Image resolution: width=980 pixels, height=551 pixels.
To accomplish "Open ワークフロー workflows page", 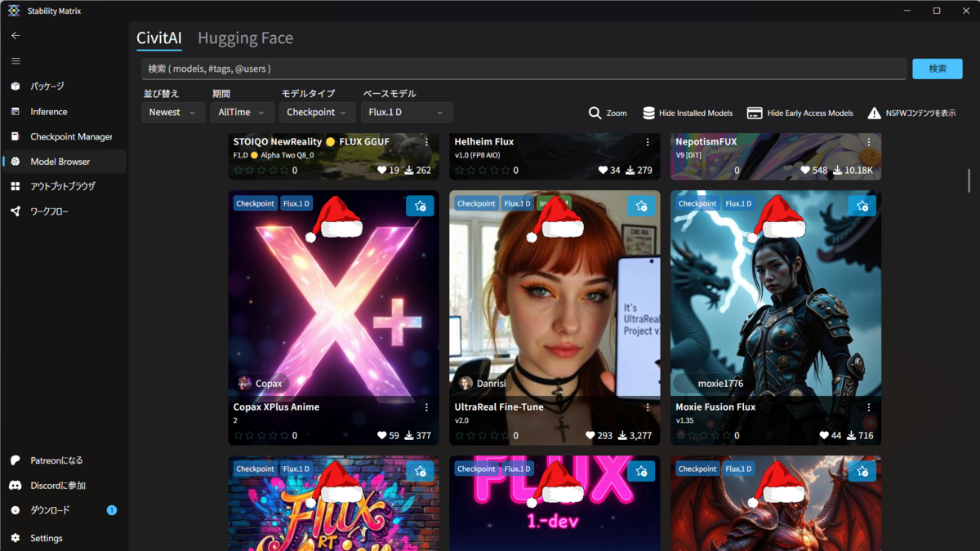I will pyautogui.click(x=64, y=211).
